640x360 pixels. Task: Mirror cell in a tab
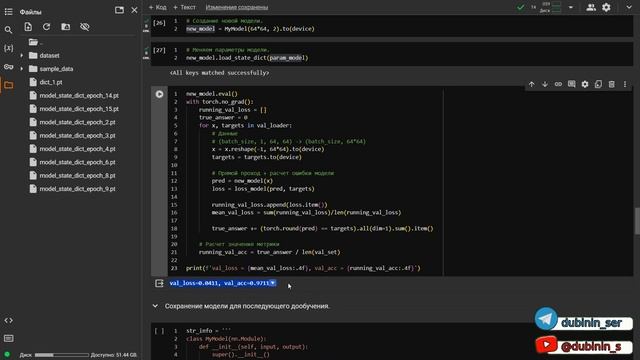[598, 84]
